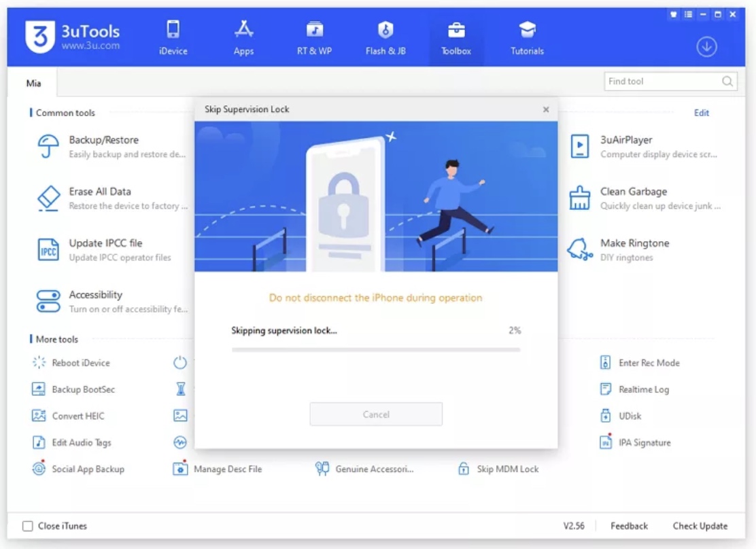This screenshot has height=549, width=756.
Task: Open the list menu icon in title bar
Action: (x=689, y=14)
